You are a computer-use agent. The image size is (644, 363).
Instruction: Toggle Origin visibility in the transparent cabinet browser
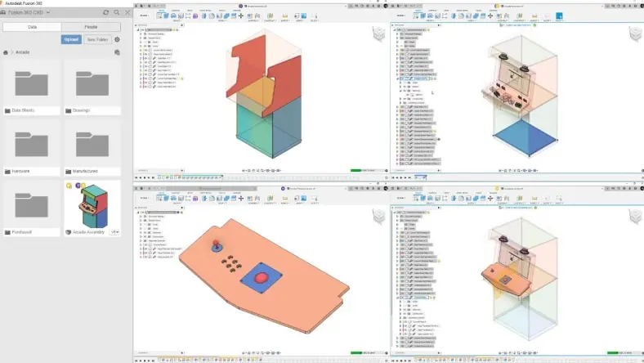pos(401,42)
